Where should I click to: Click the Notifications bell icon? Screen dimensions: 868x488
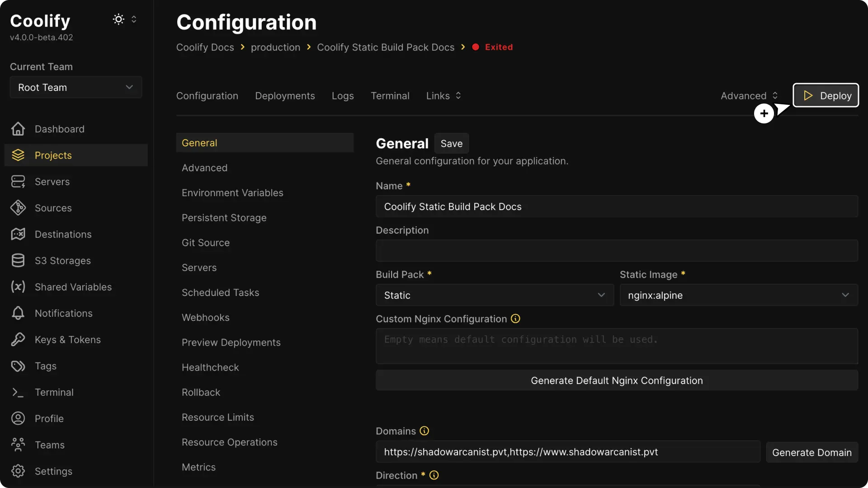(17, 313)
